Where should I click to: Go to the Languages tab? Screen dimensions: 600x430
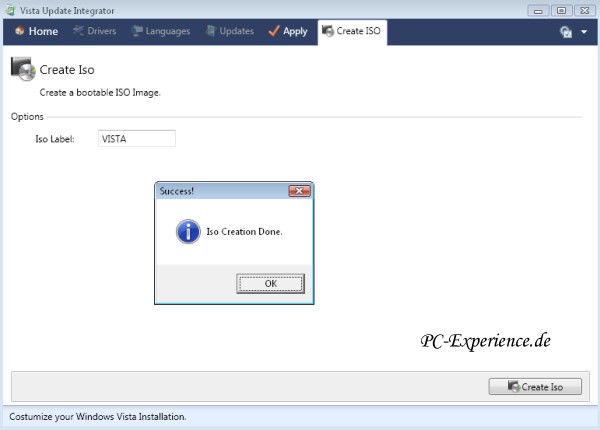point(160,31)
